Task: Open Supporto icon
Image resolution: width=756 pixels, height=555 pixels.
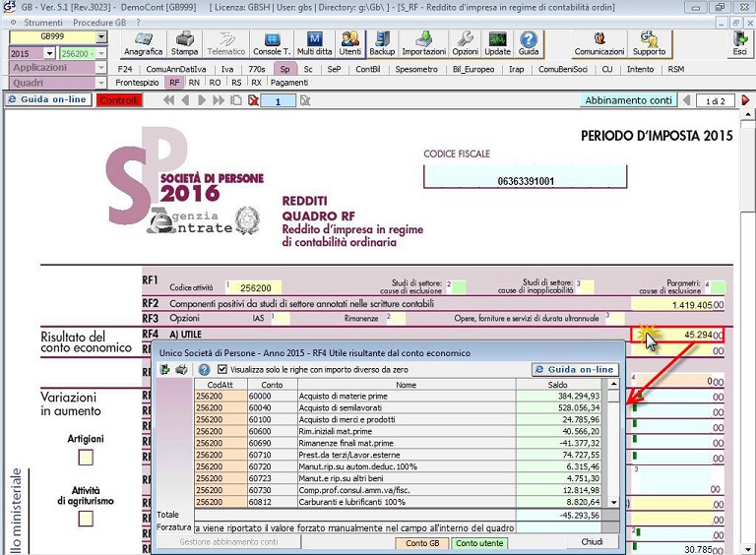Action: (x=649, y=44)
